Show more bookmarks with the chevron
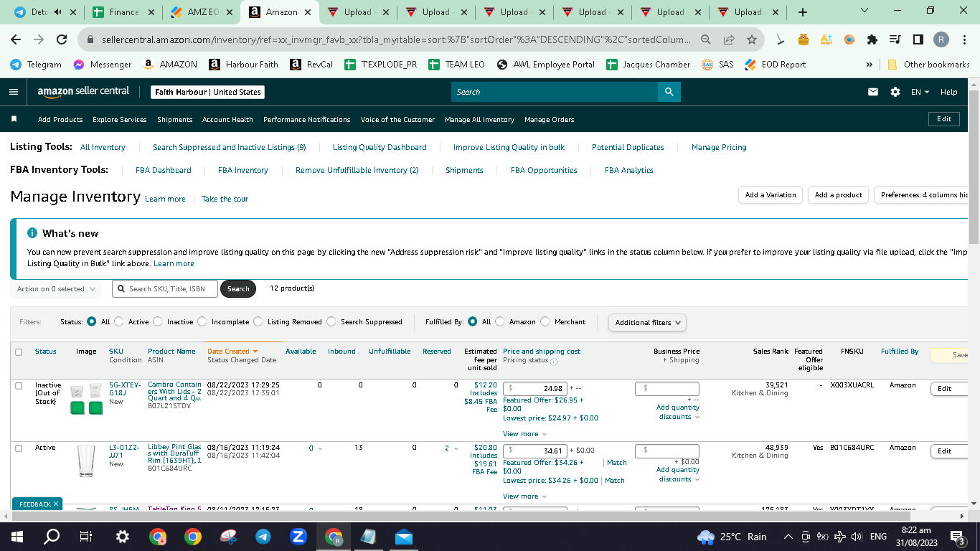980x551 pixels. tap(870, 65)
